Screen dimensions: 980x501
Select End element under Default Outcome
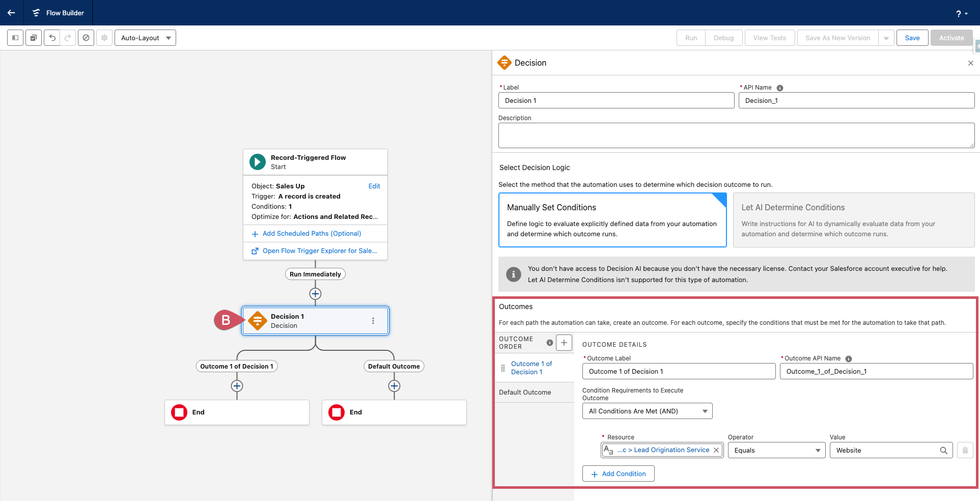[394, 412]
